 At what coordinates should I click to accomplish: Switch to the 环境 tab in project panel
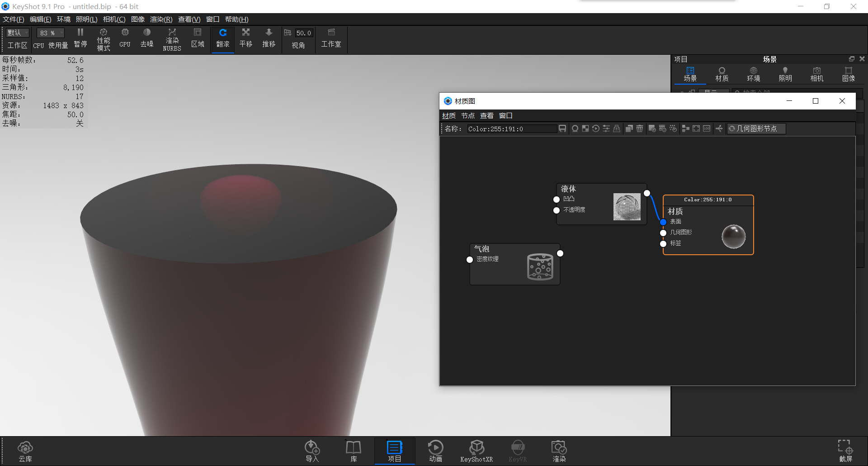[x=753, y=74]
